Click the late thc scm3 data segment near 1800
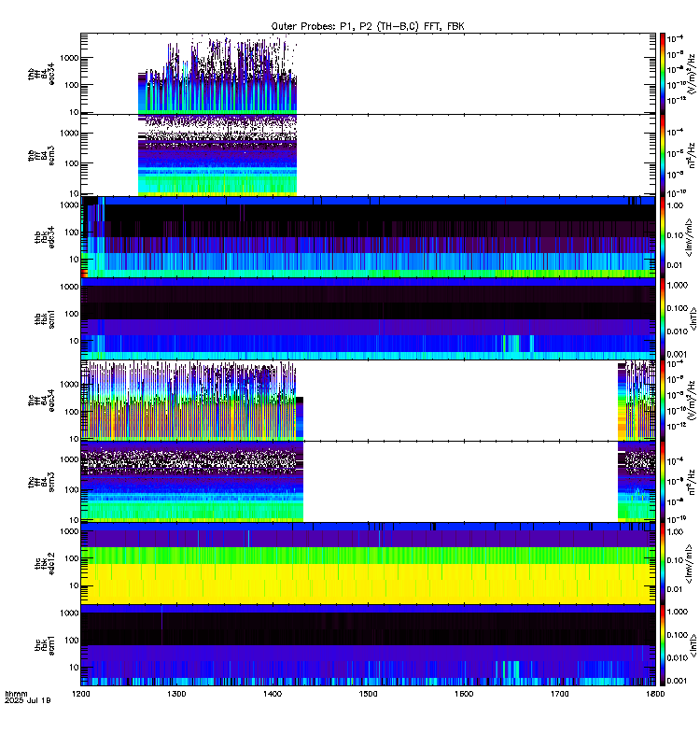The image size is (700, 747). tap(637, 482)
